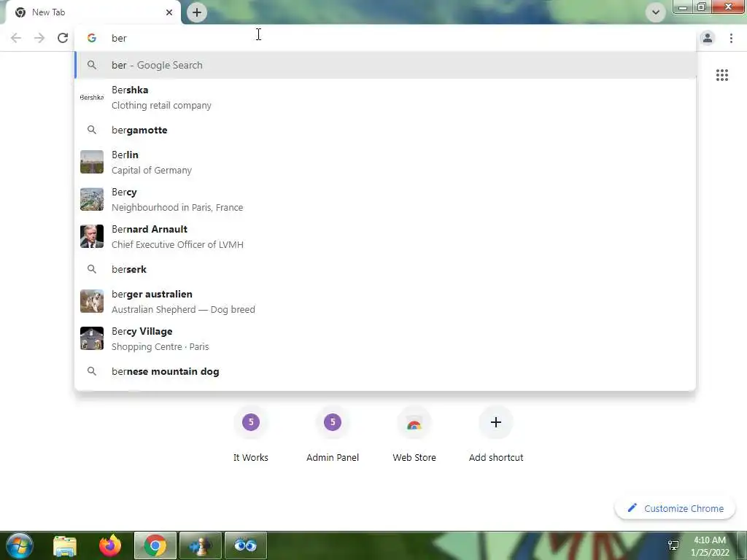Close the New Tab tab

tap(169, 12)
